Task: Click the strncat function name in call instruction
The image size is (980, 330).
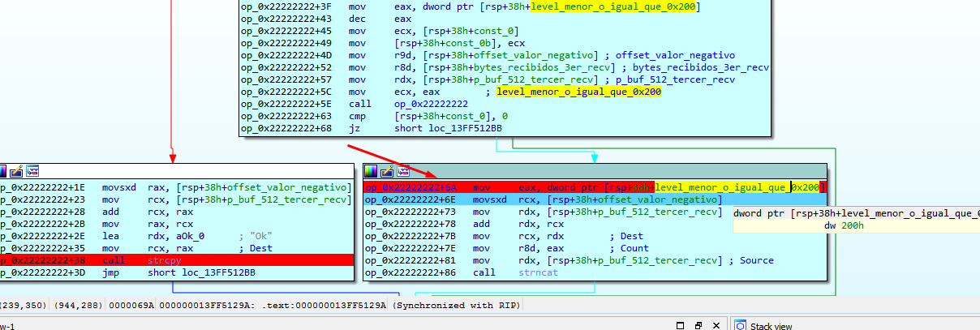Action: tap(535, 273)
